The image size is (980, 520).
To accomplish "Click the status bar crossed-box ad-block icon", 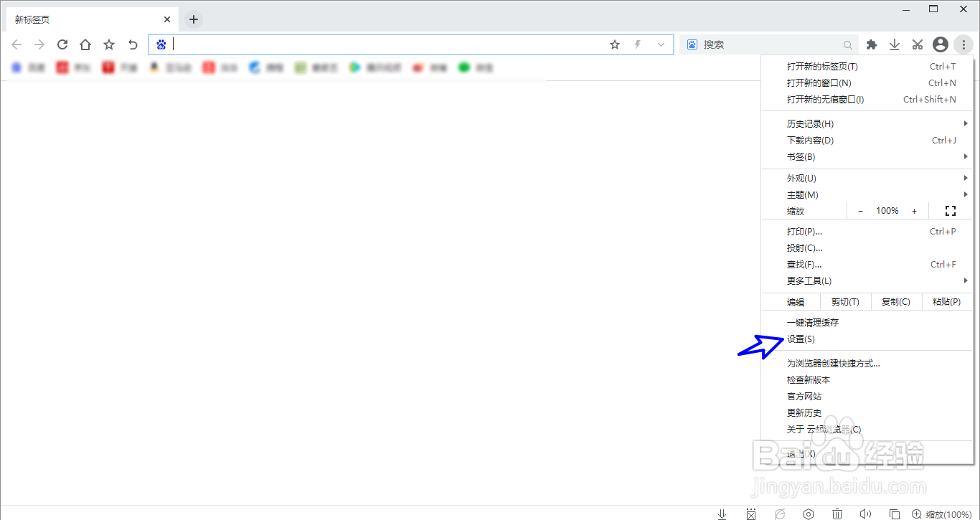I will pyautogui.click(x=751, y=514).
